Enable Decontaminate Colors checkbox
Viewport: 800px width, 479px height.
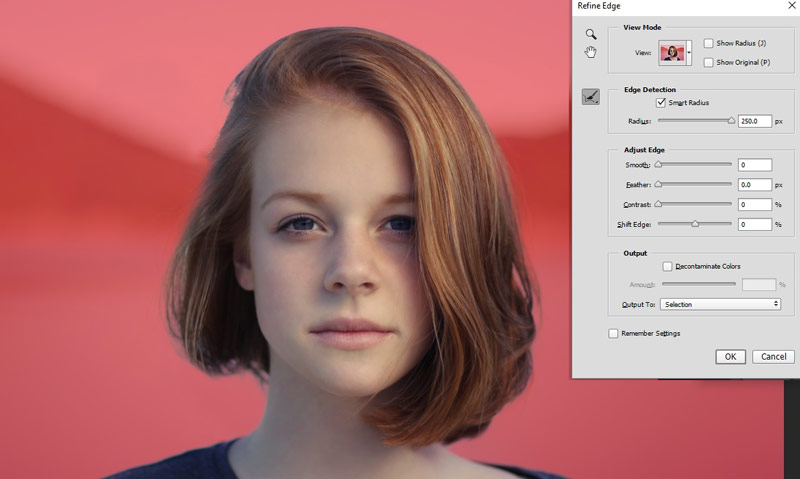click(667, 266)
